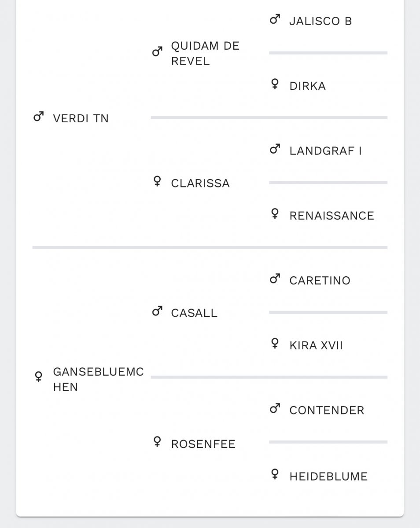Screen dimensions: 420x528
Task: Select KIRA XVII ancestor name
Action: (316, 345)
